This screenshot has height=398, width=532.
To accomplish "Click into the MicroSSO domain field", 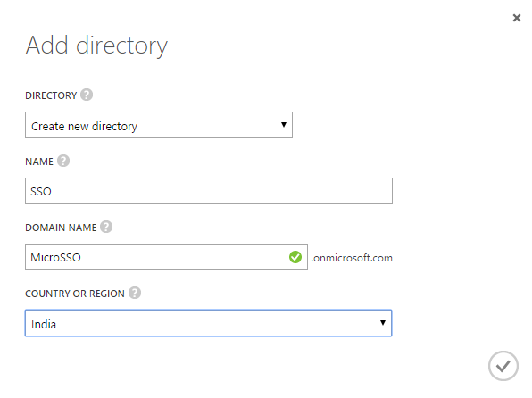I will pyautogui.click(x=166, y=257).
